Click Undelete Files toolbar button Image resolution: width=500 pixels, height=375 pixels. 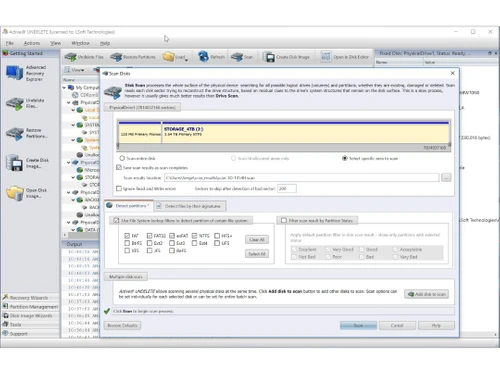pos(84,57)
